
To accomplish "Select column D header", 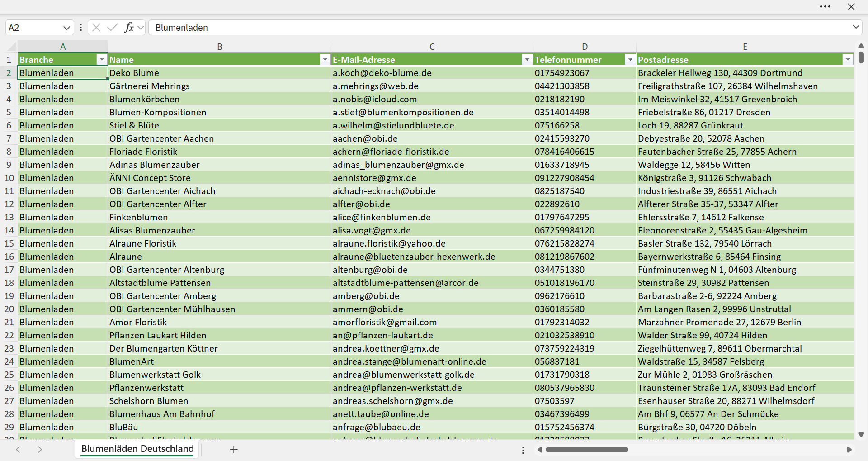I will (x=585, y=47).
